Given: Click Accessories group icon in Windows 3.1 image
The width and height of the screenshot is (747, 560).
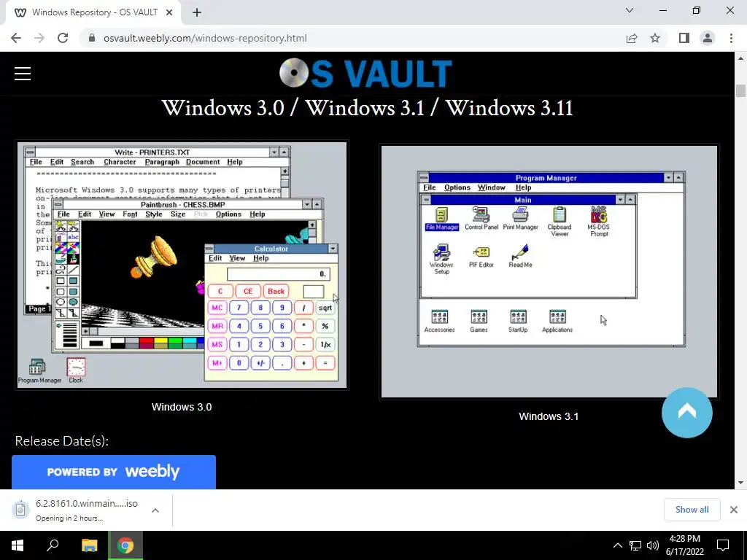Looking at the screenshot, I should [439, 321].
